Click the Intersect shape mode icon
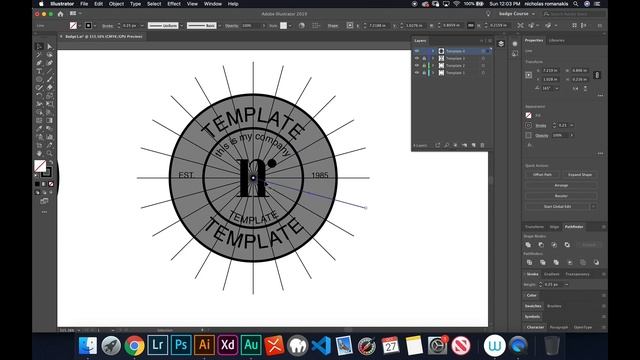The width and height of the screenshot is (640, 360). (554, 244)
